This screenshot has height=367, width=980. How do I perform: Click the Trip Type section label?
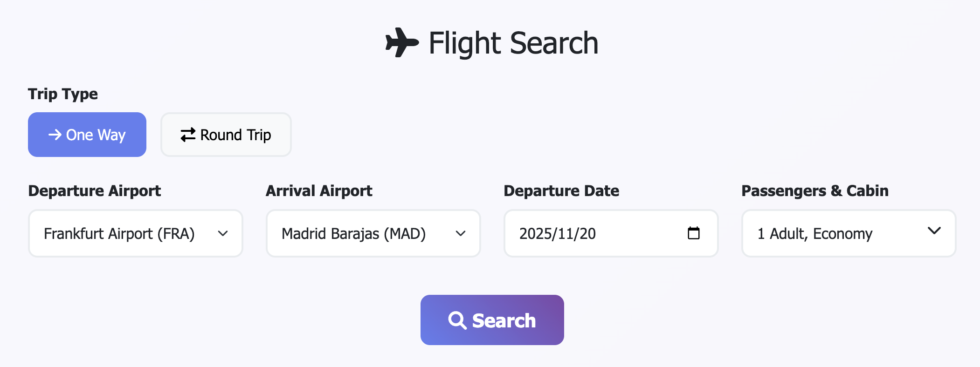click(x=63, y=94)
